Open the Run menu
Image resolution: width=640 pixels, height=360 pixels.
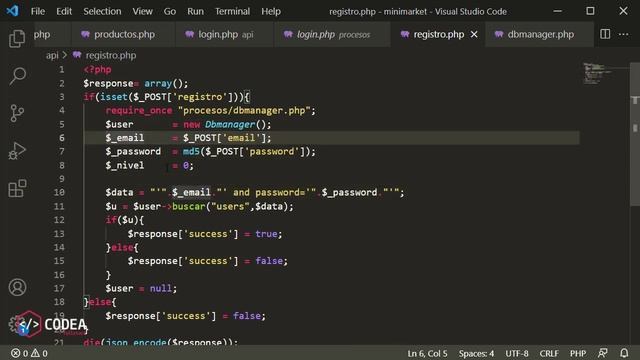[x=196, y=11]
